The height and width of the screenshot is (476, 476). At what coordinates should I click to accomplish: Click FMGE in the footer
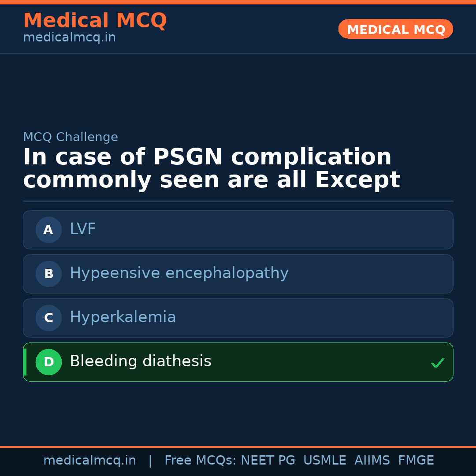click(x=416, y=461)
